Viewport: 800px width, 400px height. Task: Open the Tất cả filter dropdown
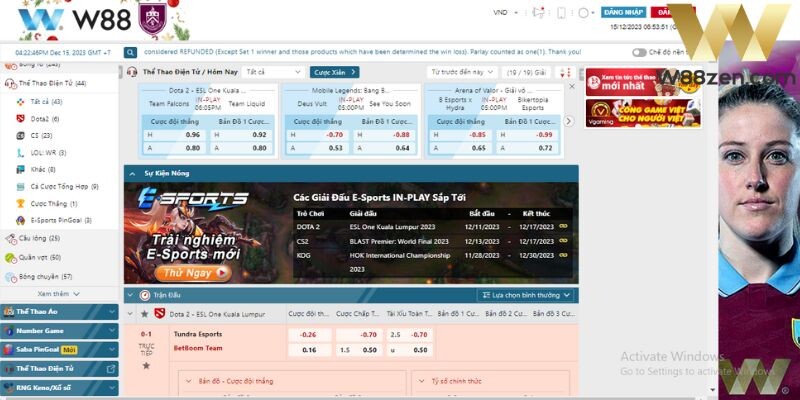point(274,72)
